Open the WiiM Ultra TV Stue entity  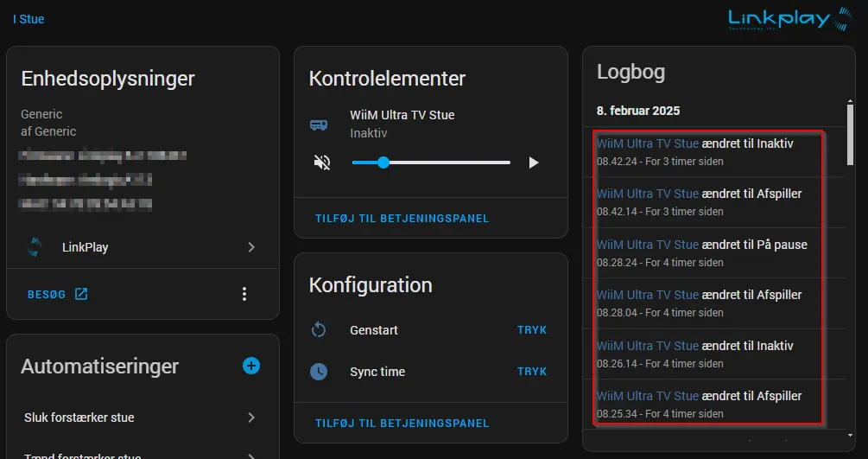[402, 115]
